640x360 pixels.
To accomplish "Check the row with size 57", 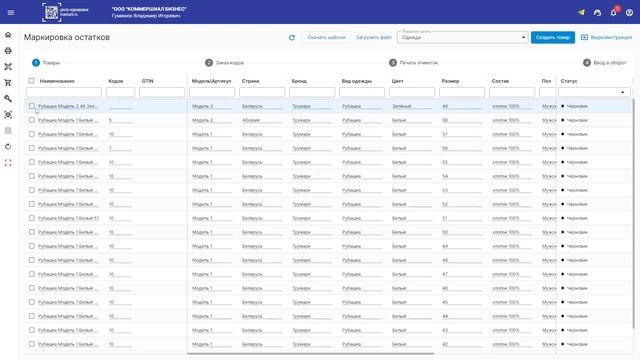I will coord(31,134).
